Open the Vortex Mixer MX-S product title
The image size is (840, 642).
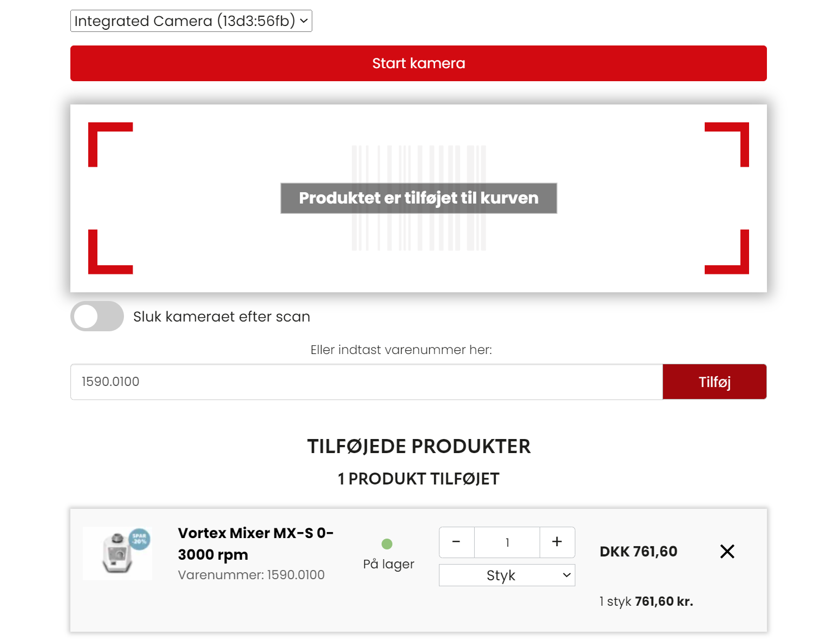[255, 543]
